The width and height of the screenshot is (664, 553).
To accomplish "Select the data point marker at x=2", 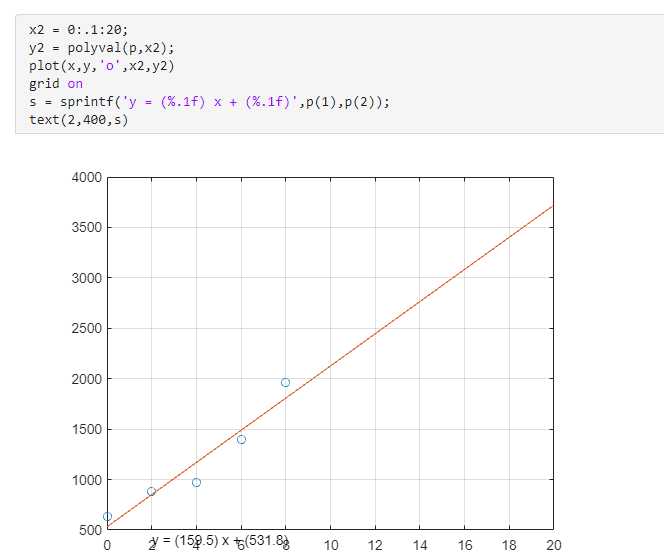I will pos(151,491).
